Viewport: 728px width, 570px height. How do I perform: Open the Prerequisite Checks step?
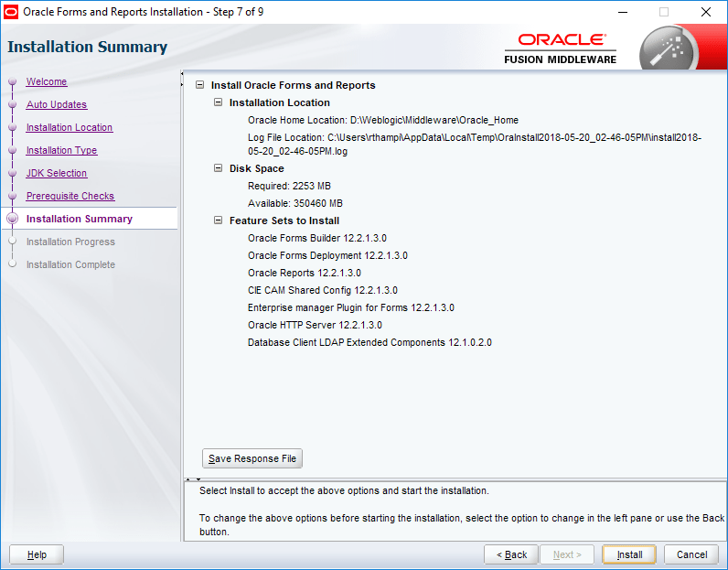70,196
